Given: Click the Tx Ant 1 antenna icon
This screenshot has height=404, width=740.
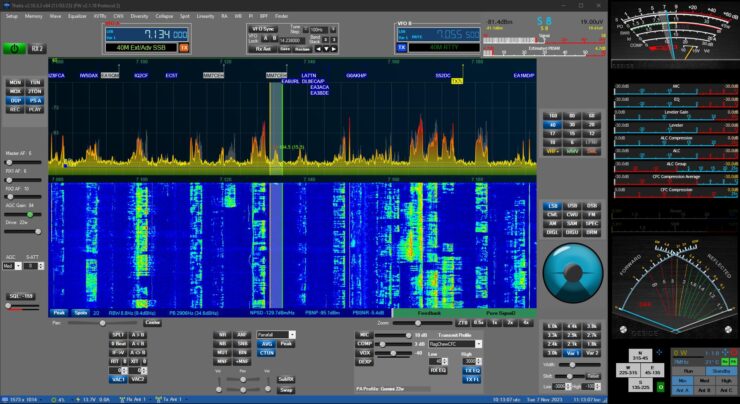Looking at the screenshot, I should (x=159, y=400).
